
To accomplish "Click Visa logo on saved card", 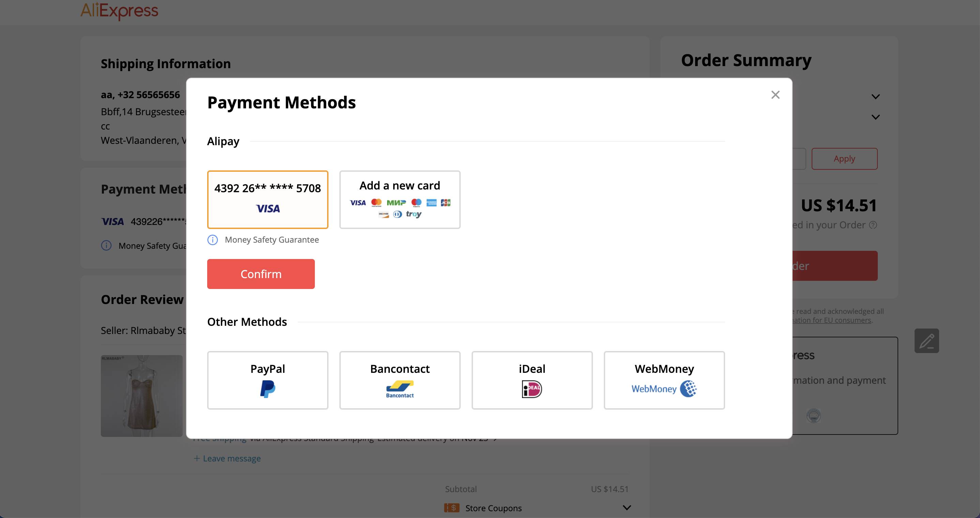I will tap(267, 209).
